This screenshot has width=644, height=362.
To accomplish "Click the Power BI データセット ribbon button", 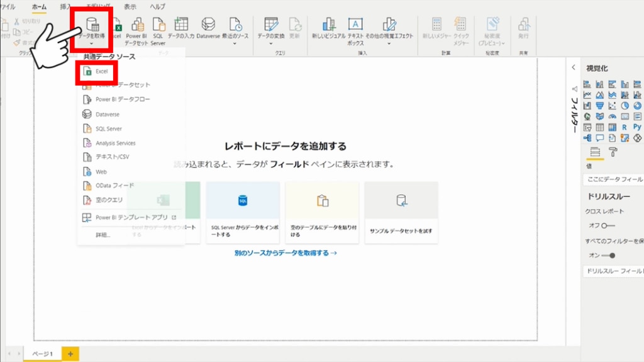I will [x=136, y=31].
